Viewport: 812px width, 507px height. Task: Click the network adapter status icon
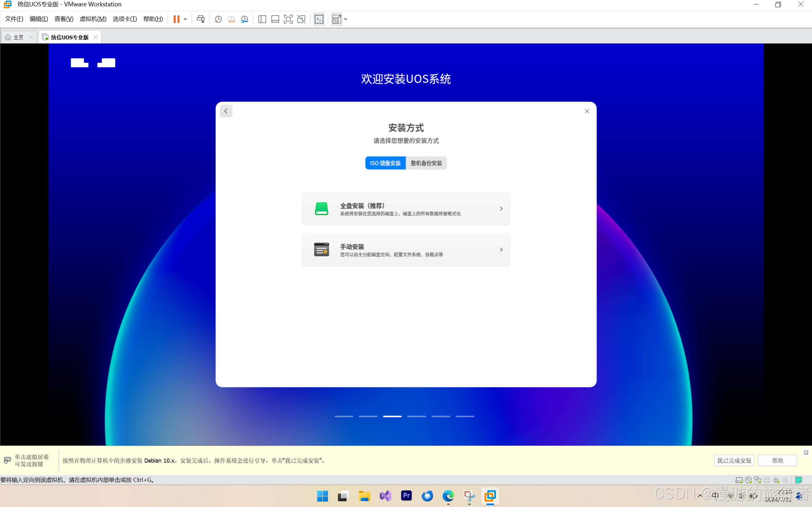coord(757,480)
